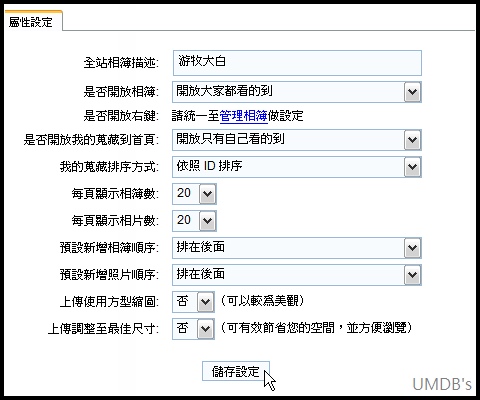Click the 預設新增照片順序 label
The image size is (480, 400).
109,275
